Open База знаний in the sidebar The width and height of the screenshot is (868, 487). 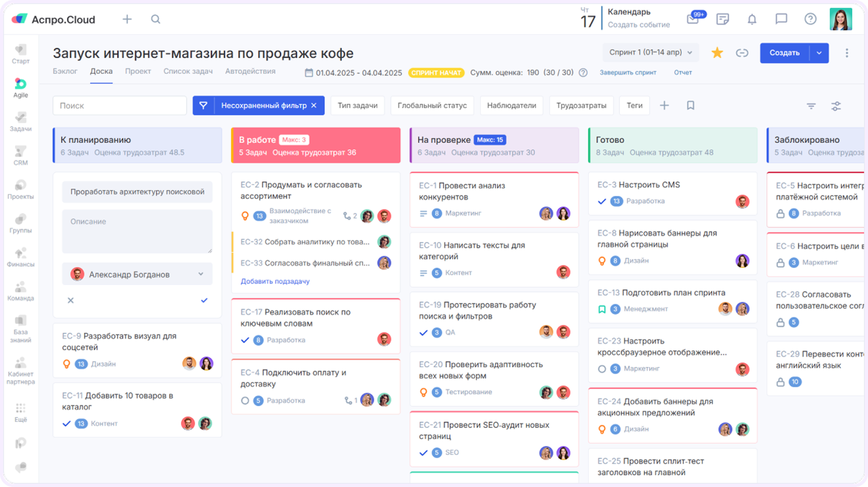[20, 329]
